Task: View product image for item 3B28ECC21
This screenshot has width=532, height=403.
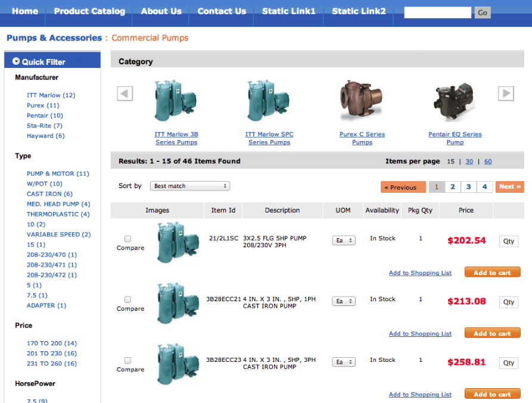Action: 178,304
